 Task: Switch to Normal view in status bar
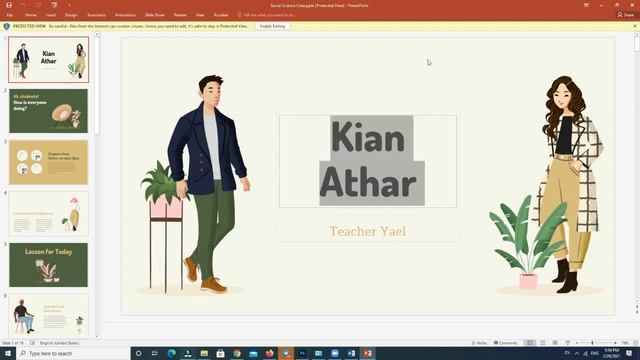[529, 343]
